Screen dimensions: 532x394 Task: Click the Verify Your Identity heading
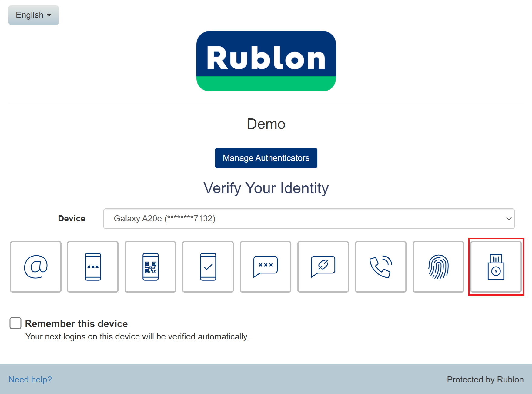click(x=266, y=188)
